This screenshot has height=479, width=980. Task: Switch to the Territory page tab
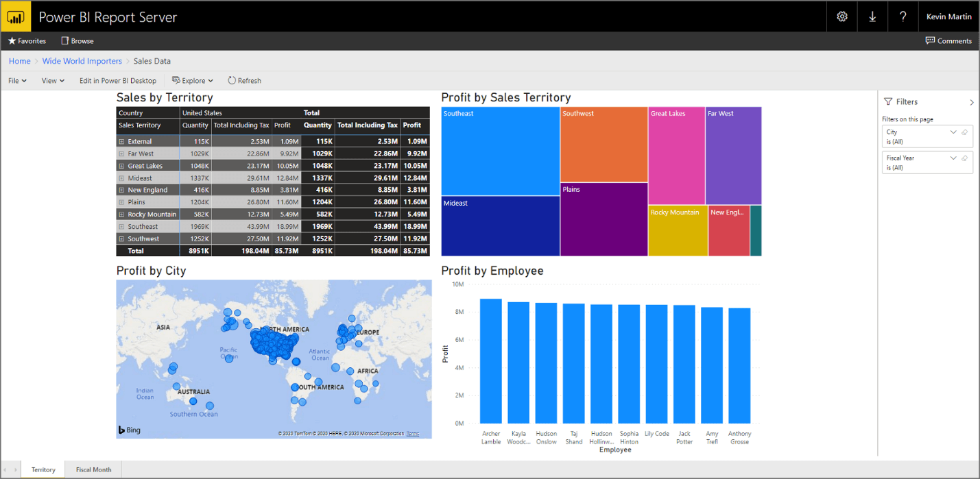[43, 469]
